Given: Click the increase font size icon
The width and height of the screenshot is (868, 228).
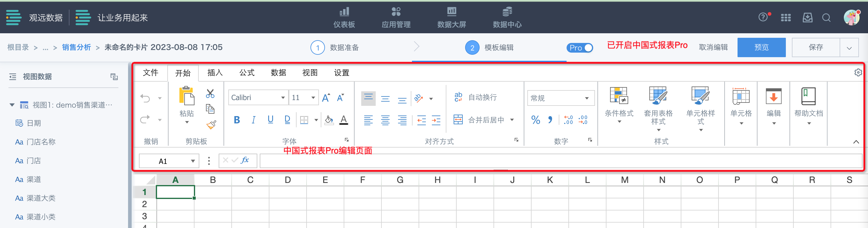Looking at the screenshot, I should pos(326,98).
